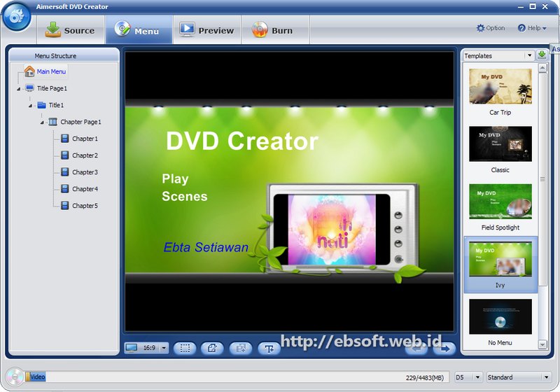The height and width of the screenshot is (392, 560).
Task: Choose the Classic template
Action: coord(500,150)
